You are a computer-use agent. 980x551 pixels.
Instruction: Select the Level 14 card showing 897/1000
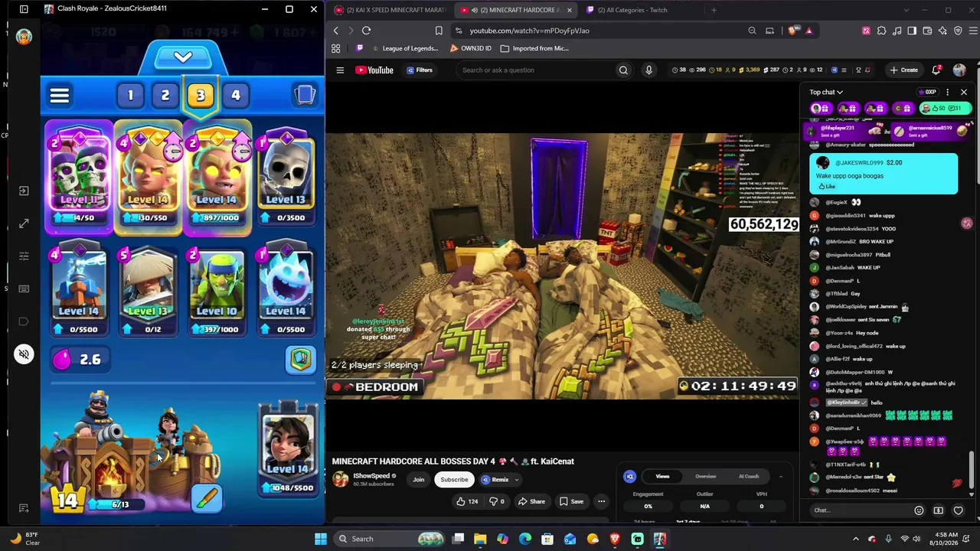pos(217,177)
